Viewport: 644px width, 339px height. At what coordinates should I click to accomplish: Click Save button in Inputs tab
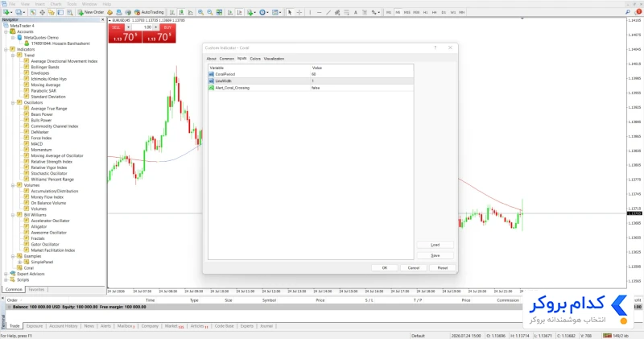435,255
